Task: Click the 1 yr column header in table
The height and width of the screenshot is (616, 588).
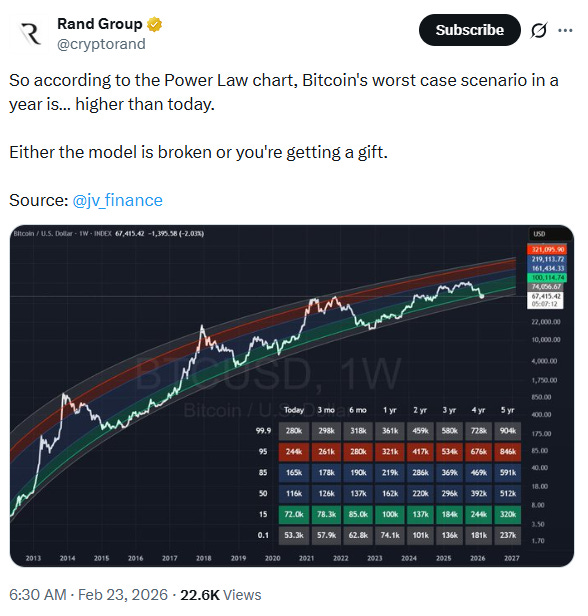Action: 390,410
